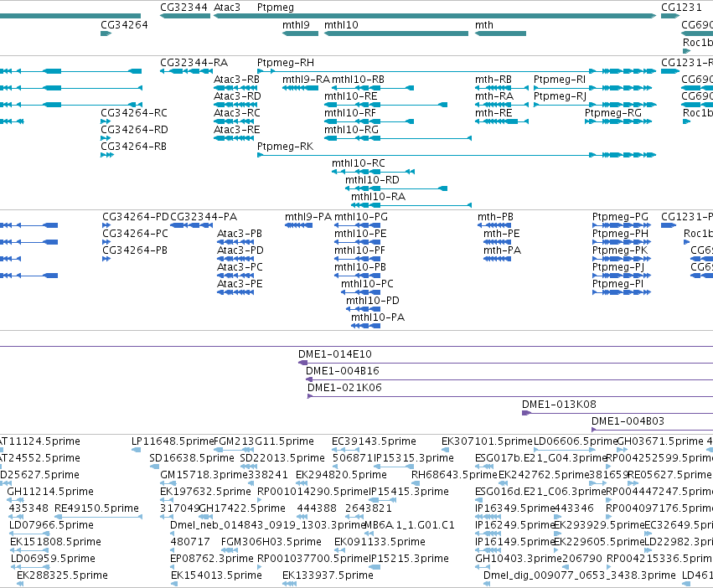Select clone DME1-004B03
The height and width of the screenshot is (588, 713).
point(628,421)
